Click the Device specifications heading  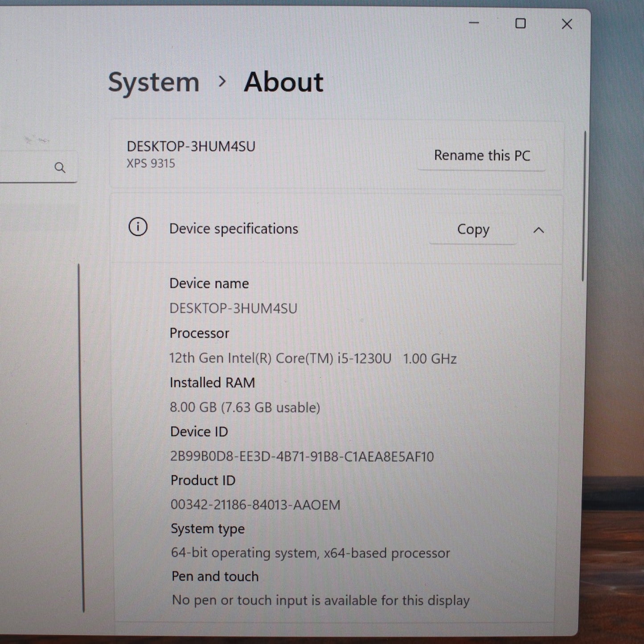[x=234, y=229]
